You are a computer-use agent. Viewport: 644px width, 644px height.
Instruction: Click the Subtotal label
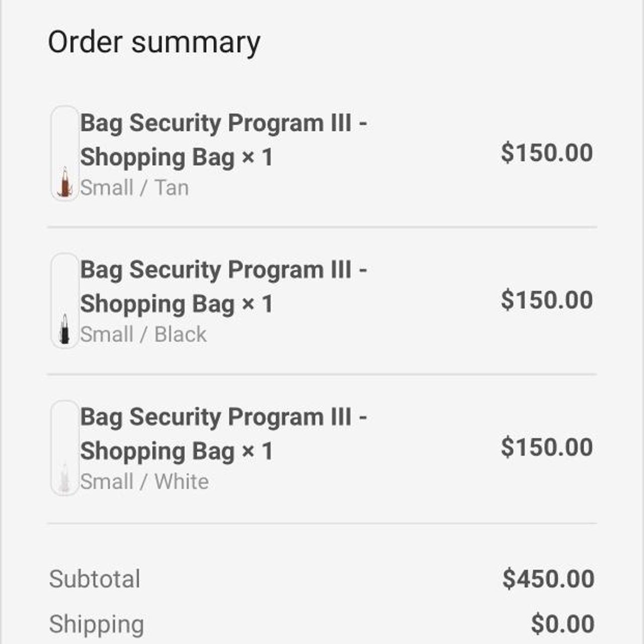coord(95,579)
